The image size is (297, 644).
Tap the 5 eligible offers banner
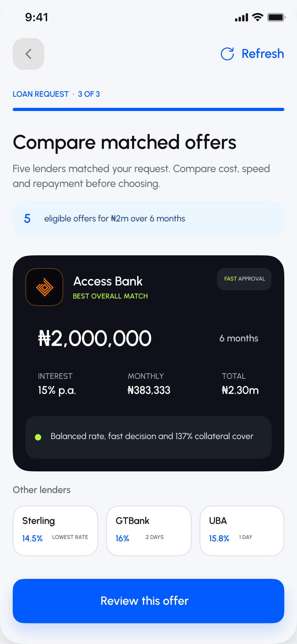point(148,219)
